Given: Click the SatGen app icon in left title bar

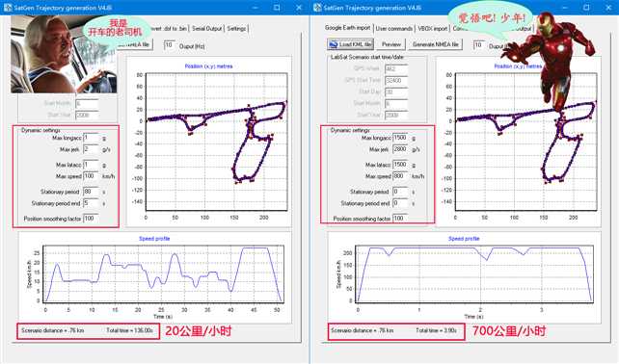Looking at the screenshot, I should (x=8, y=8).
